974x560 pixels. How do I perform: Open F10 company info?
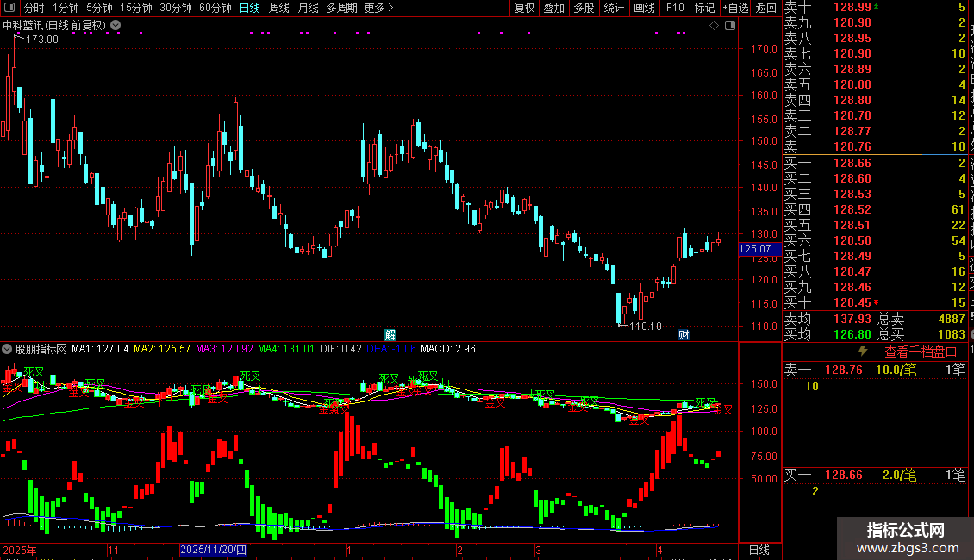(675, 8)
